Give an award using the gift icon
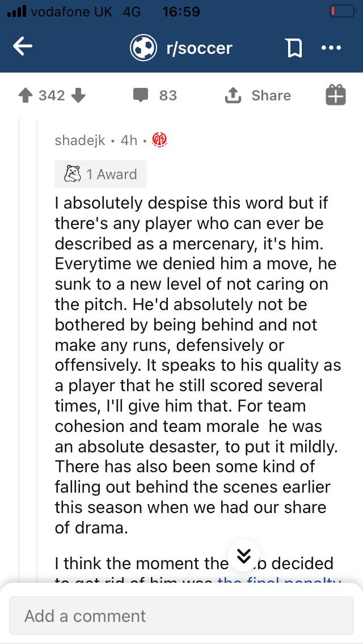 [335, 95]
